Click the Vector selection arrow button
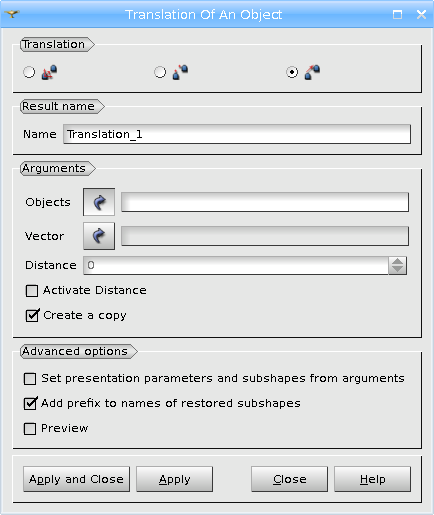 point(99,236)
